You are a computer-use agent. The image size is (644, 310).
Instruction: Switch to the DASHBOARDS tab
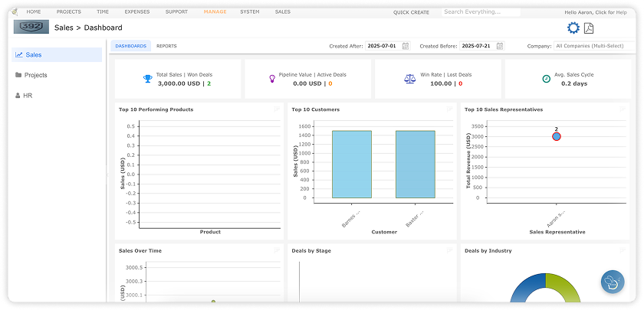click(130, 46)
